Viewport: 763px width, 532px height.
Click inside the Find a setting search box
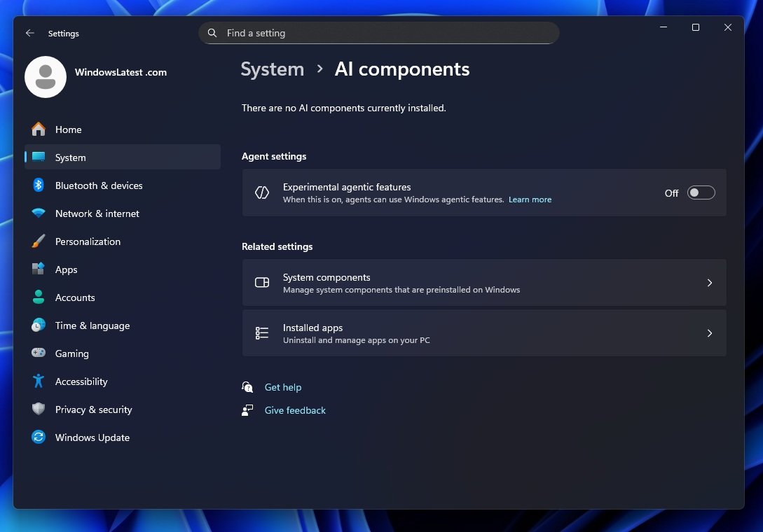pyautogui.click(x=378, y=33)
